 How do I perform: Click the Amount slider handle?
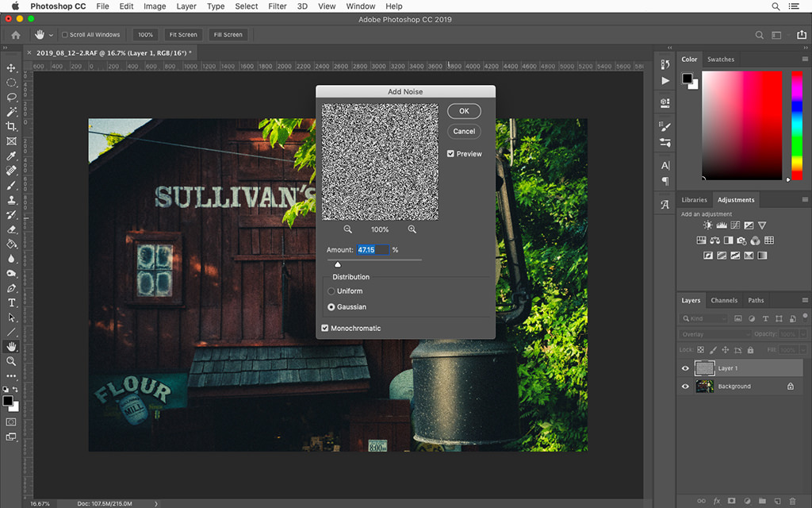coord(338,264)
